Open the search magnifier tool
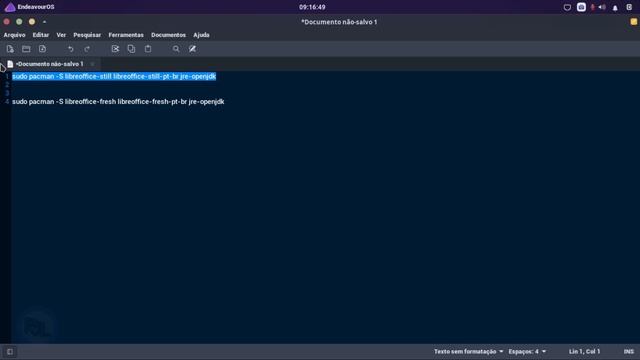Screen dimensions: 640x360 click(176, 49)
